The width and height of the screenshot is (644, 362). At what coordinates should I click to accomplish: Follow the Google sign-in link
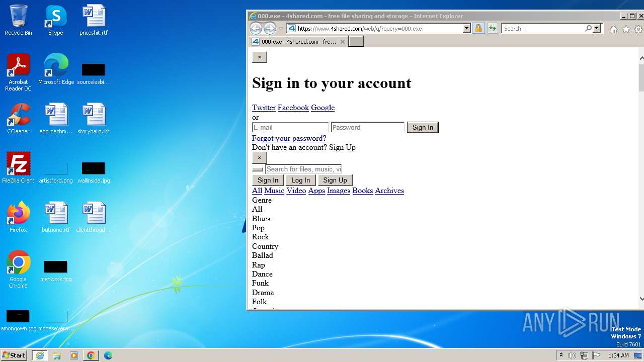[323, 108]
